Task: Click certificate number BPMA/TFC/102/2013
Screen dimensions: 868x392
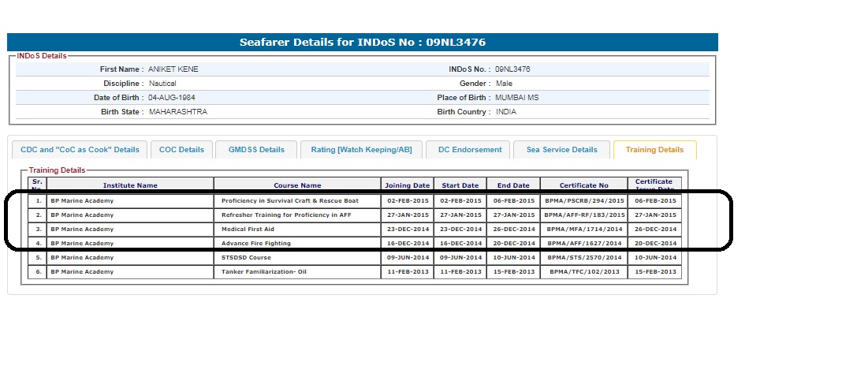Action: pos(583,272)
